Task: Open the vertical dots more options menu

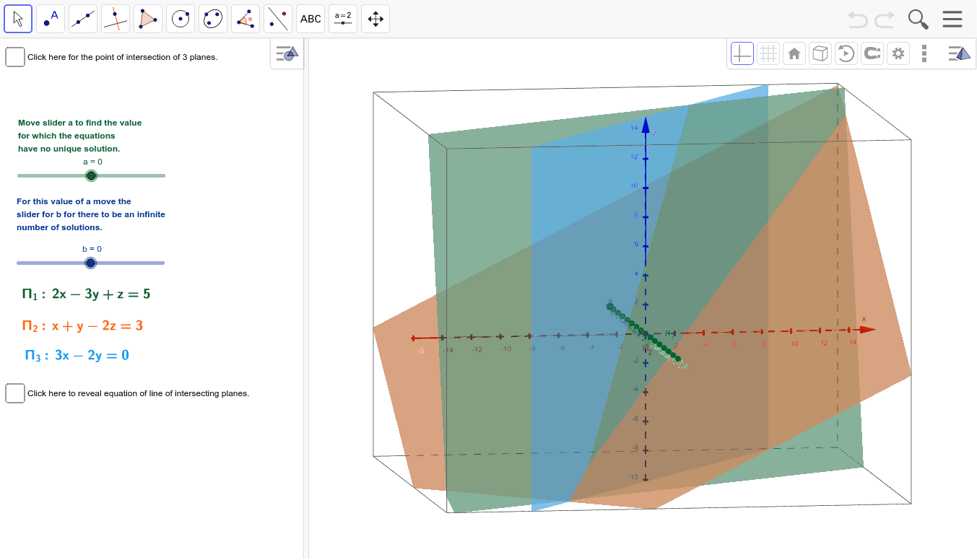Action: pos(924,53)
